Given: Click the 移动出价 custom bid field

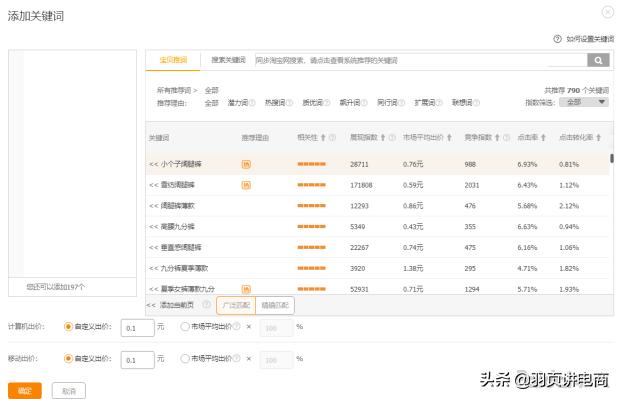Looking at the screenshot, I should click(x=138, y=360).
